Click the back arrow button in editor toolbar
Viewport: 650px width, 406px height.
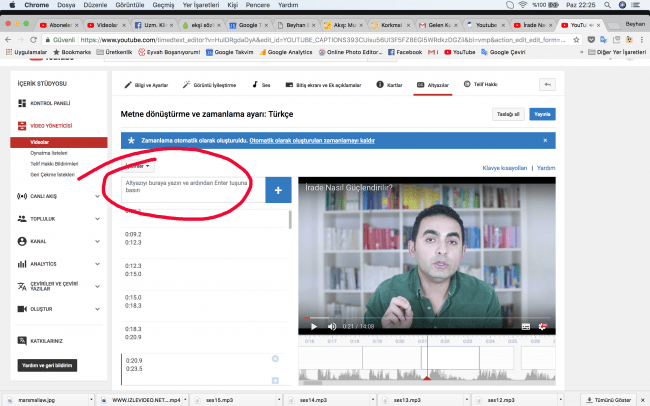tap(546, 86)
